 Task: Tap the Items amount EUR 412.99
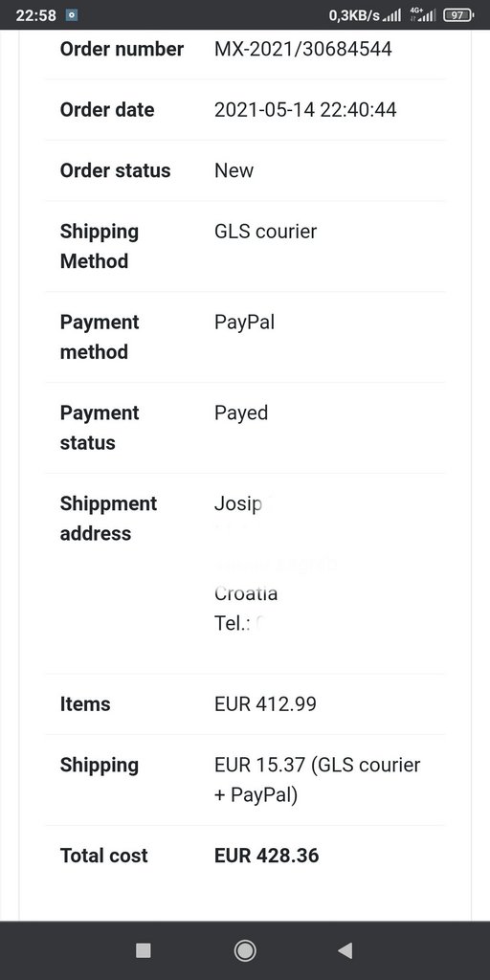coord(265,703)
